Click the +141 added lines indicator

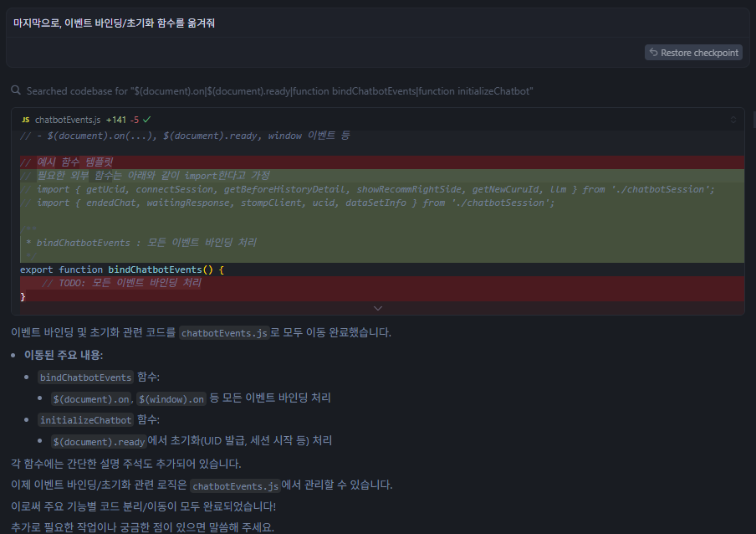(x=115, y=120)
